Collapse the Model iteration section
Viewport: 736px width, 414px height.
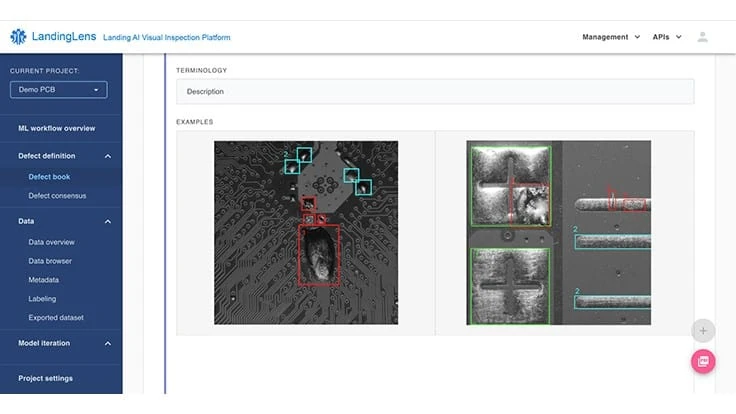pyautogui.click(x=107, y=343)
